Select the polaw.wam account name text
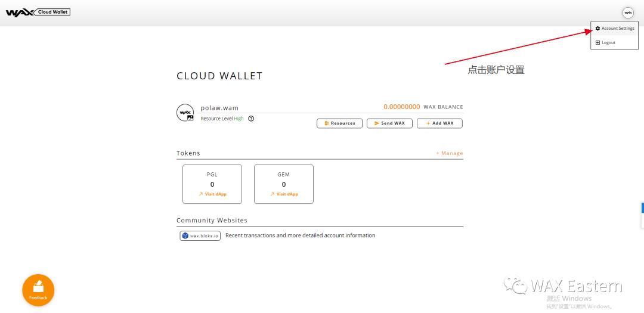Screen dimensions: 644x313 [219, 108]
